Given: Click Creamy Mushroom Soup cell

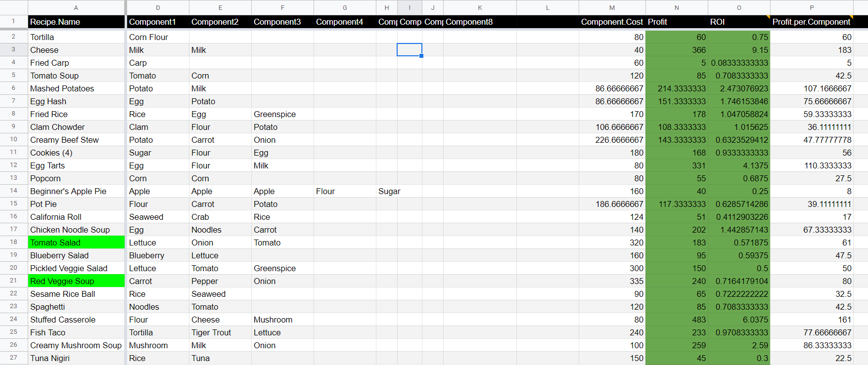Looking at the screenshot, I should (76, 345).
